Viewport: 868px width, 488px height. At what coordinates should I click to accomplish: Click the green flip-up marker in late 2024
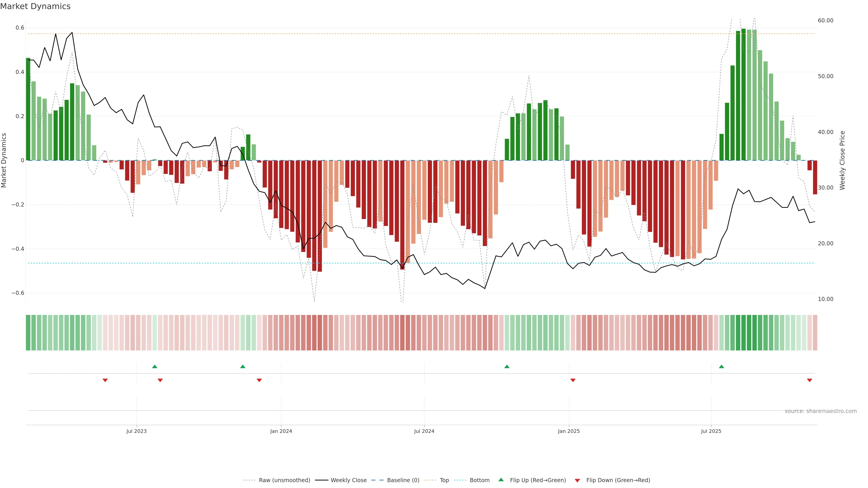click(507, 366)
